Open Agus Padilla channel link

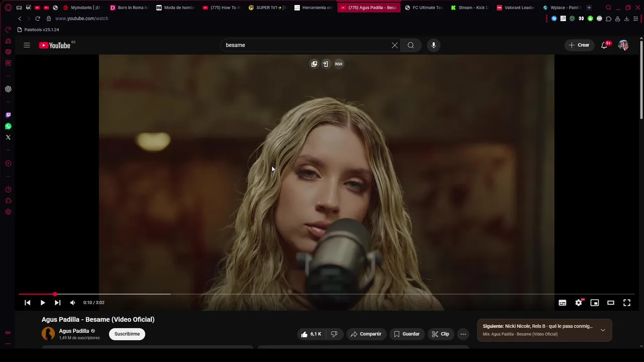point(74,331)
